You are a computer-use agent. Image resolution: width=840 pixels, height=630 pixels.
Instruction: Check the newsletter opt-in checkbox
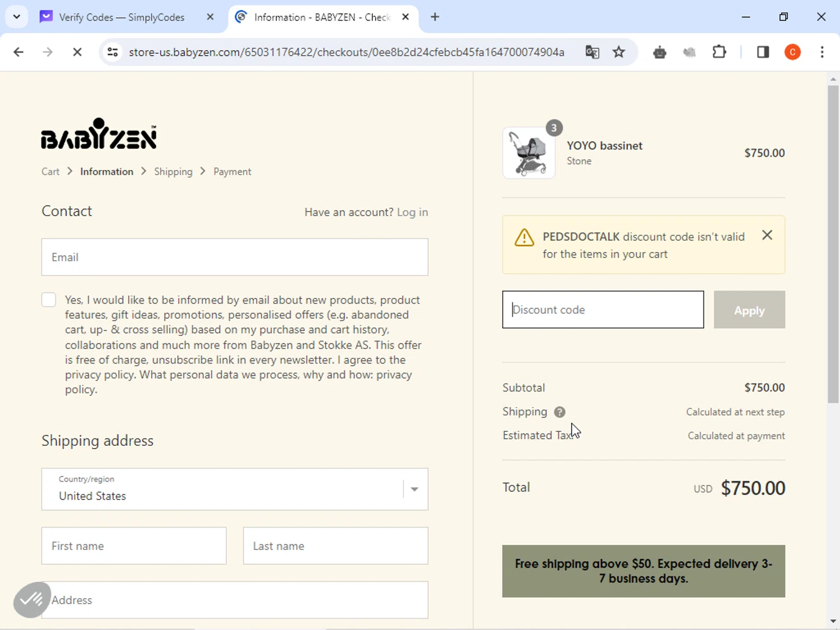[49, 300]
